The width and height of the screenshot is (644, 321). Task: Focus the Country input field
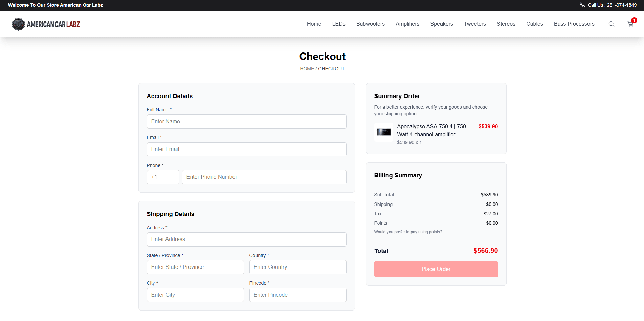tap(298, 267)
